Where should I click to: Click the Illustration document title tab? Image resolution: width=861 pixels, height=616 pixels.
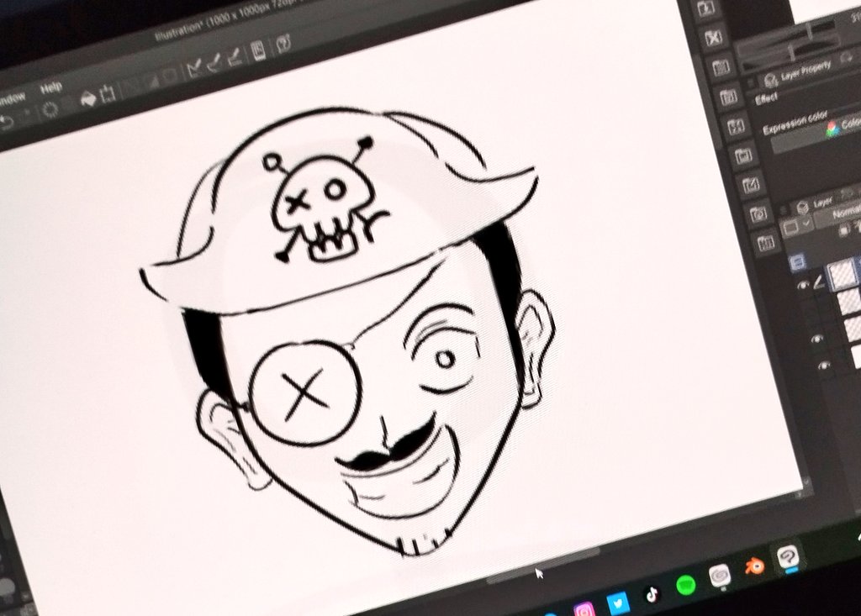pos(228,22)
